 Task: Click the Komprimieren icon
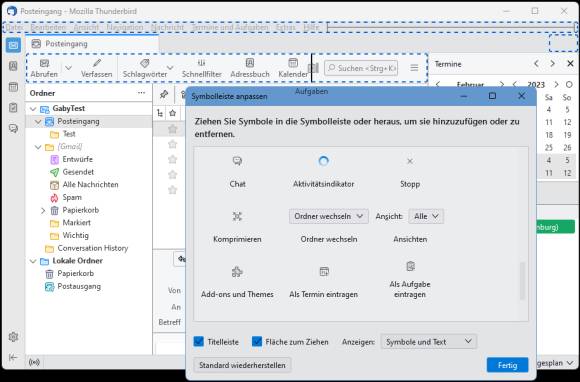pos(237,216)
